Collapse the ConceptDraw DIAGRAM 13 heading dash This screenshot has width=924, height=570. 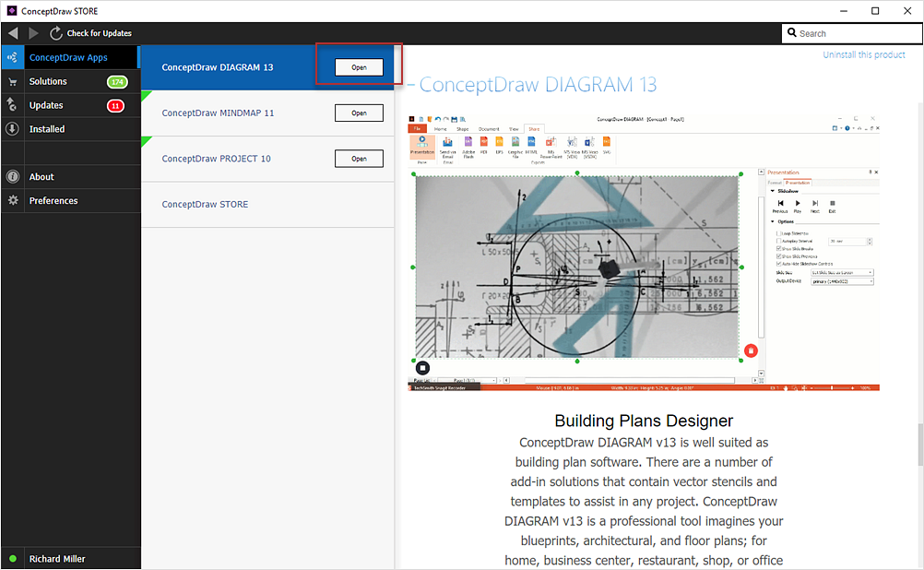pos(411,86)
